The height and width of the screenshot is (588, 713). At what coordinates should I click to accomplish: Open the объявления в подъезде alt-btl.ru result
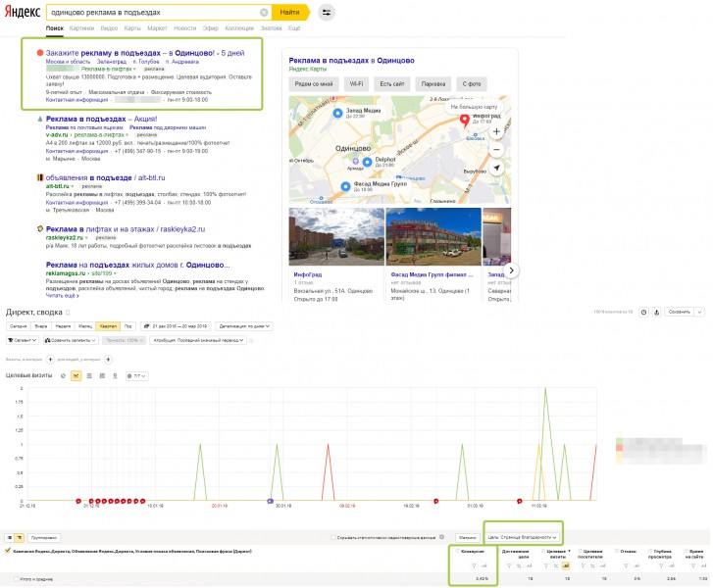105,177
